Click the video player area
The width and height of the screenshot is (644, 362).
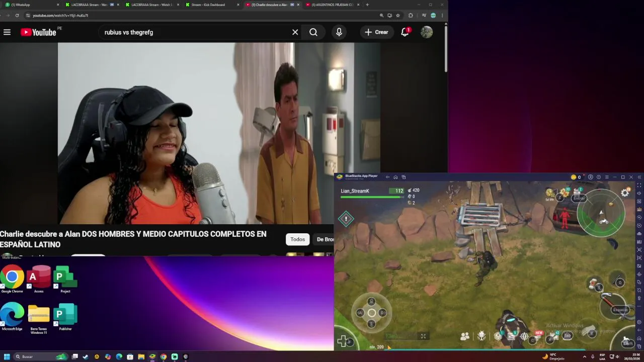tap(219, 133)
